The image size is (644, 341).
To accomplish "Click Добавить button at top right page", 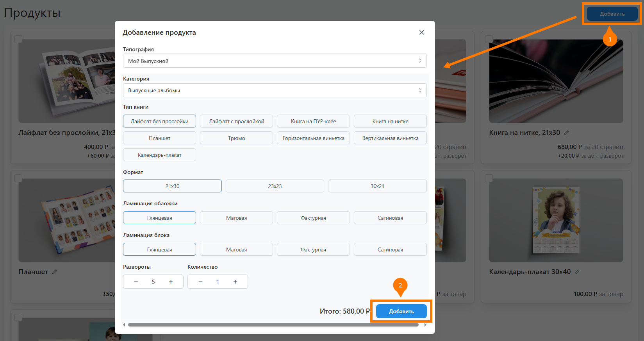I will pos(612,14).
